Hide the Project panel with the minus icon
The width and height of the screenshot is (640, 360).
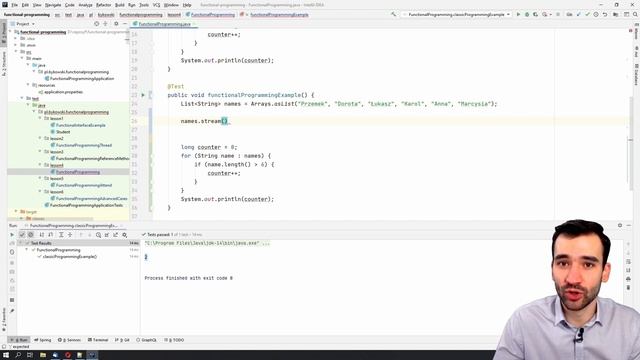(125, 24)
